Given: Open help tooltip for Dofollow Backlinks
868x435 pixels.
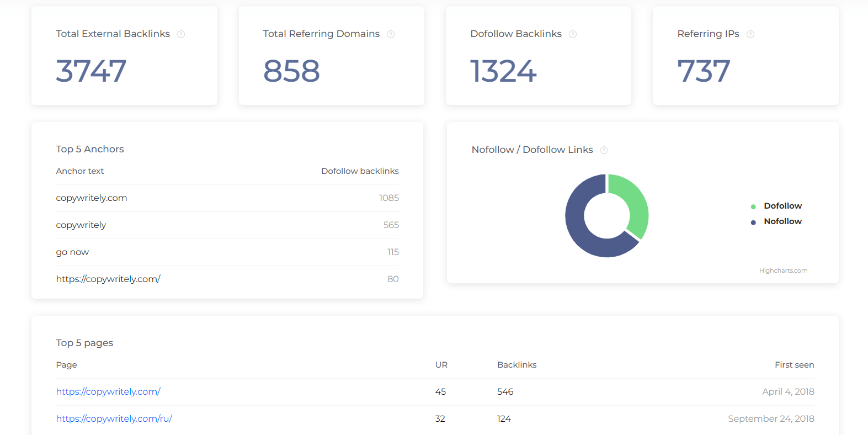Looking at the screenshot, I should click(573, 34).
